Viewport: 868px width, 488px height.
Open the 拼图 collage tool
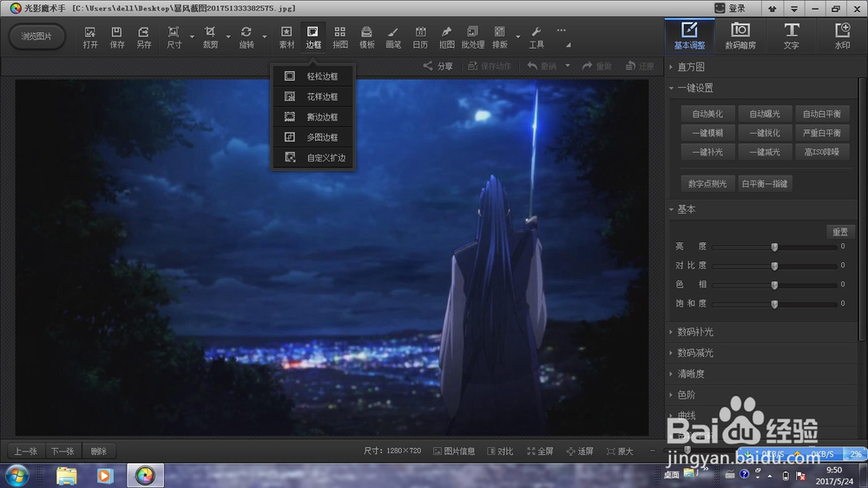coord(340,37)
